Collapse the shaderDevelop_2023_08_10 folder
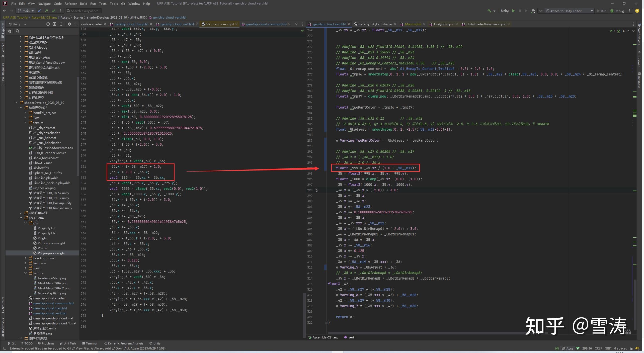The image size is (644, 353). coord(17,103)
